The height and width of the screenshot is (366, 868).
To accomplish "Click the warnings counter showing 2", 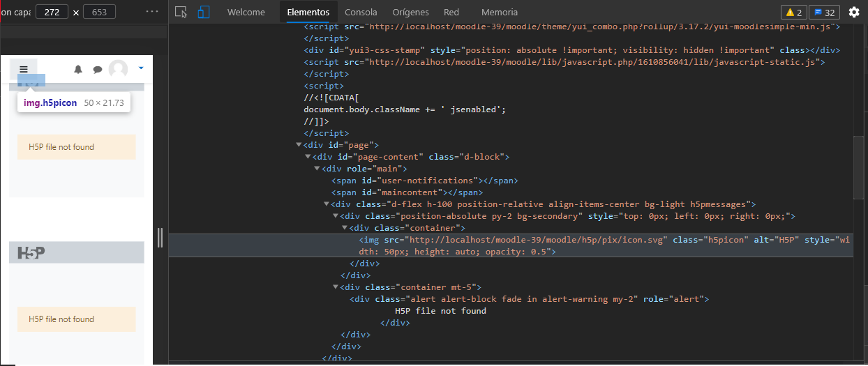I will tap(793, 13).
